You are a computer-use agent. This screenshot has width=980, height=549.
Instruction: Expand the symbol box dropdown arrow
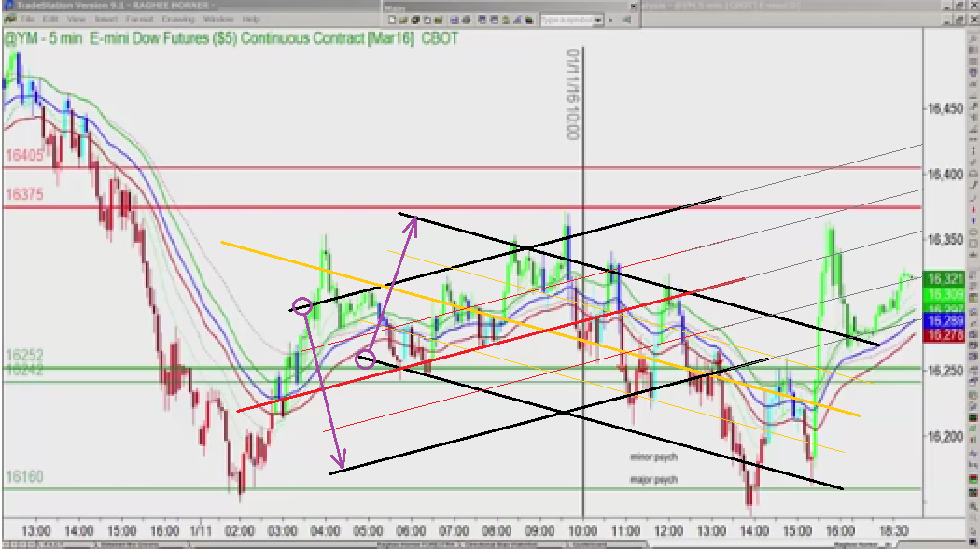pyautogui.click(x=598, y=20)
